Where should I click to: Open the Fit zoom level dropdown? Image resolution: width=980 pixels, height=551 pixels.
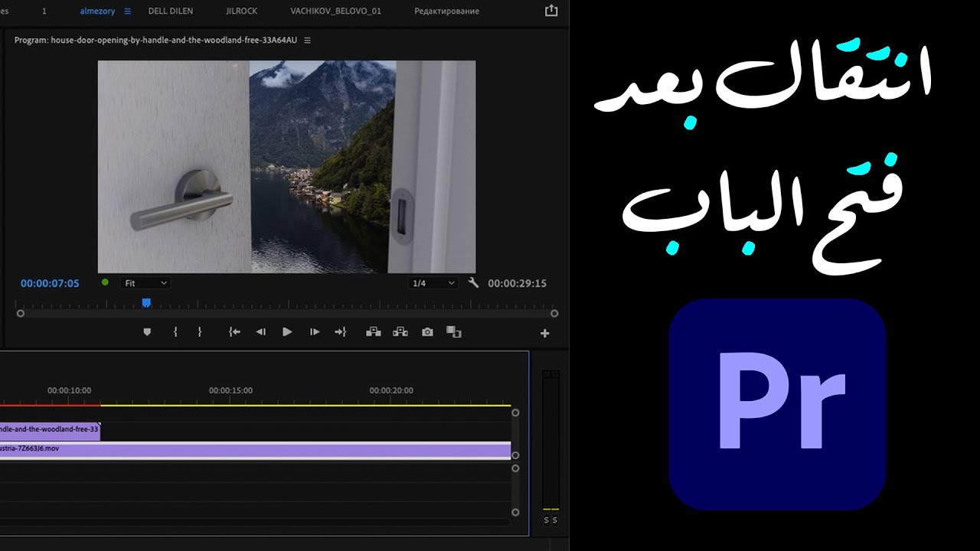tap(145, 283)
